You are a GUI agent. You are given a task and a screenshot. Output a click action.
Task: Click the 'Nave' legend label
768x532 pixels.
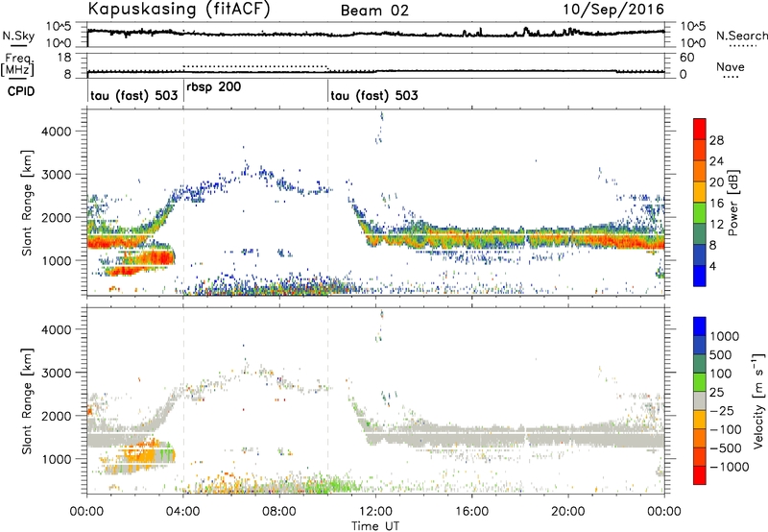click(x=731, y=66)
